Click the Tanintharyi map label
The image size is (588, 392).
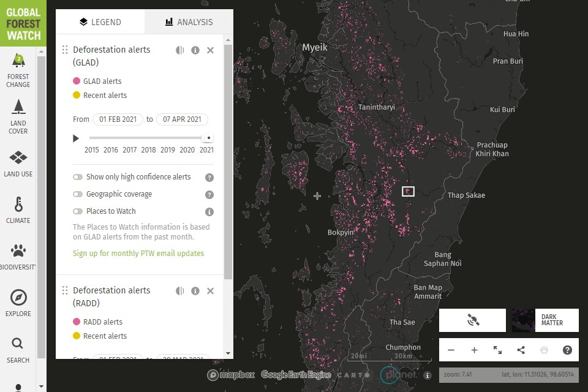377,107
